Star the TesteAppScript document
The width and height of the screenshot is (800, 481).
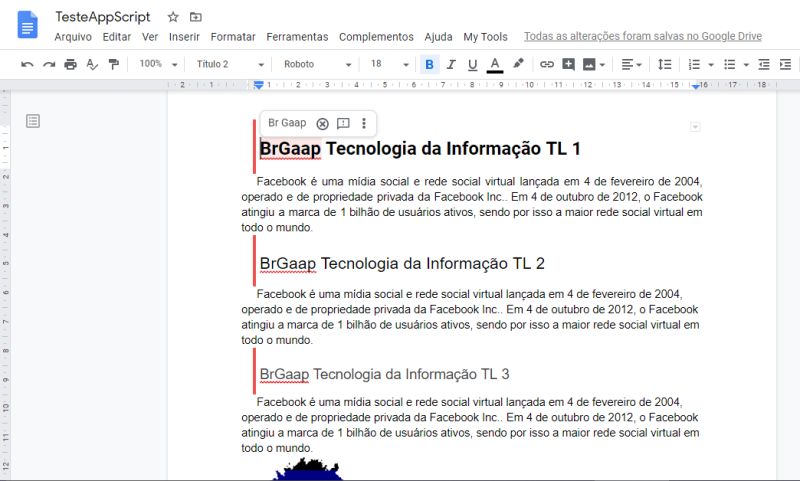[x=173, y=17]
